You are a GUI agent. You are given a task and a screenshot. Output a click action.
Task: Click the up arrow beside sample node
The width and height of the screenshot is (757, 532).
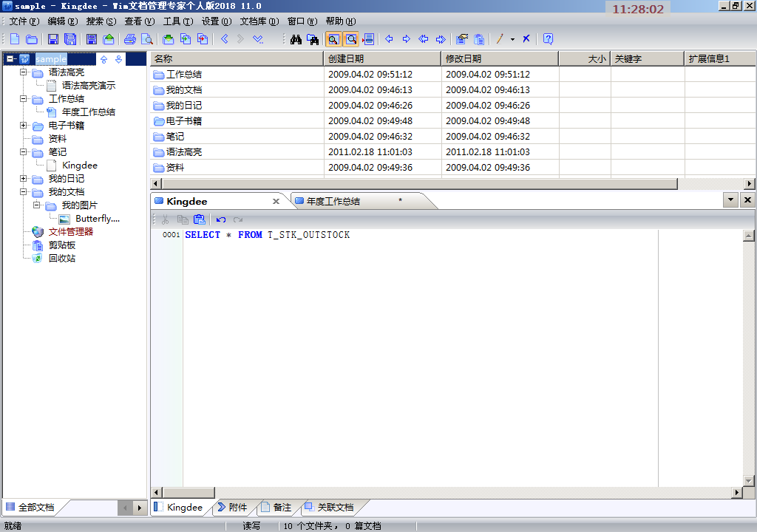(x=103, y=59)
